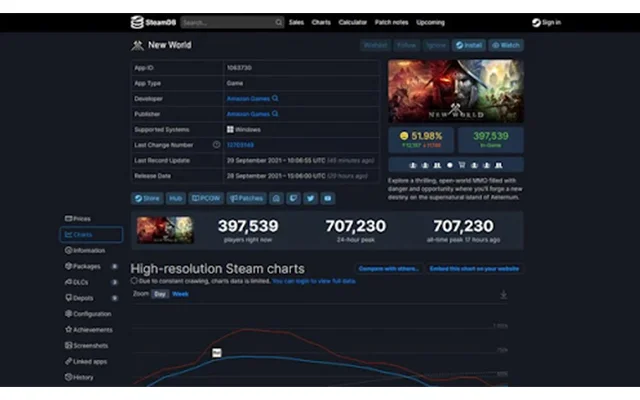
Task: Click the Install button
Action: coord(469,45)
